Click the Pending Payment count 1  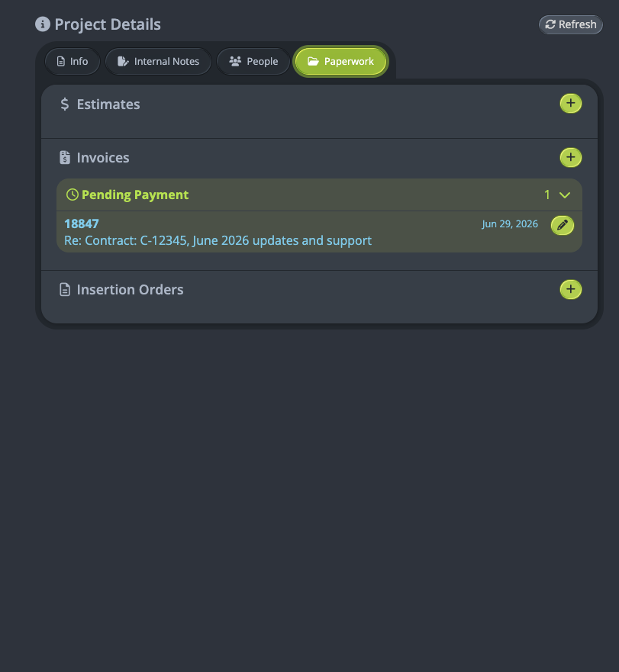[547, 195]
